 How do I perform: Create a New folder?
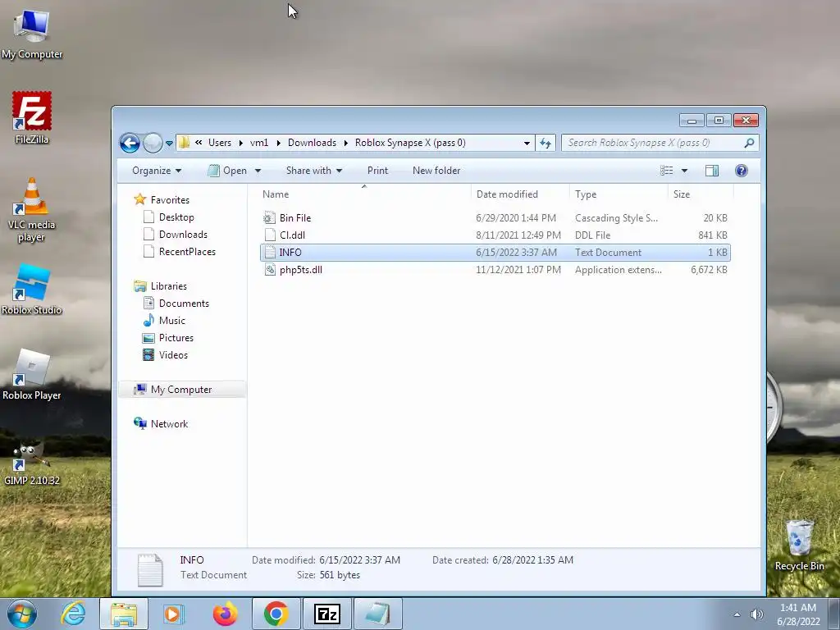click(436, 171)
